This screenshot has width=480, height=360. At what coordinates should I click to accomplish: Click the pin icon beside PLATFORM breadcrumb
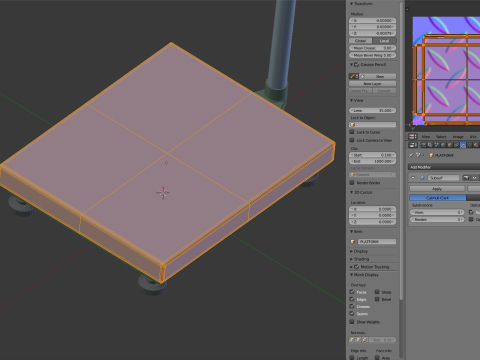click(412, 155)
